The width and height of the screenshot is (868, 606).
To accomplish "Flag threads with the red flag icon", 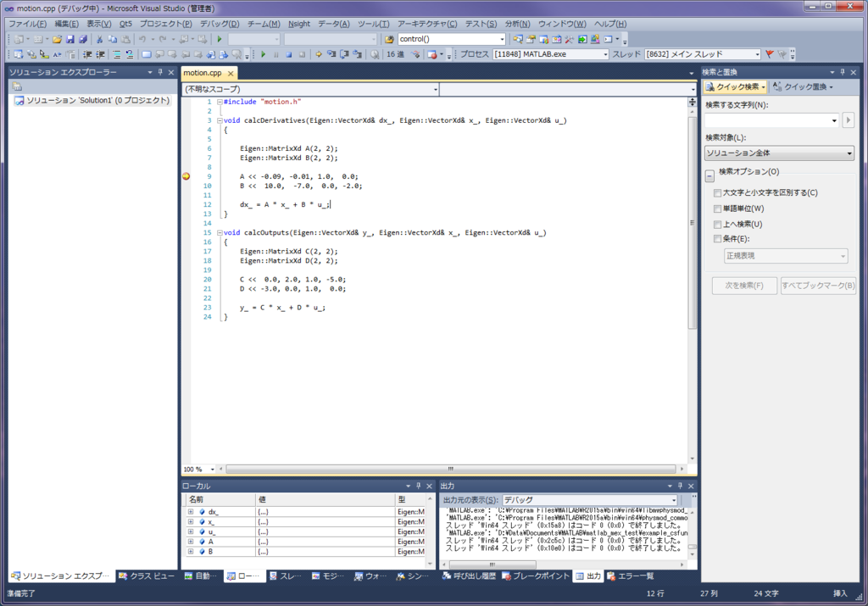I will coord(770,54).
